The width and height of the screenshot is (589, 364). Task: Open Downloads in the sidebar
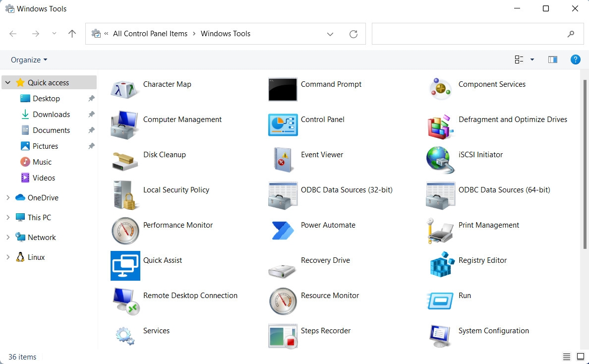point(51,114)
